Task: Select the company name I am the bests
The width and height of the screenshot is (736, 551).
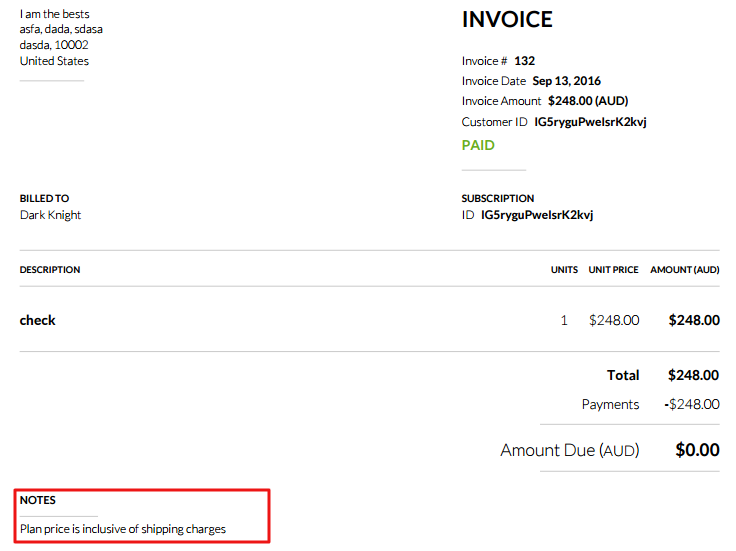Action: [x=54, y=14]
